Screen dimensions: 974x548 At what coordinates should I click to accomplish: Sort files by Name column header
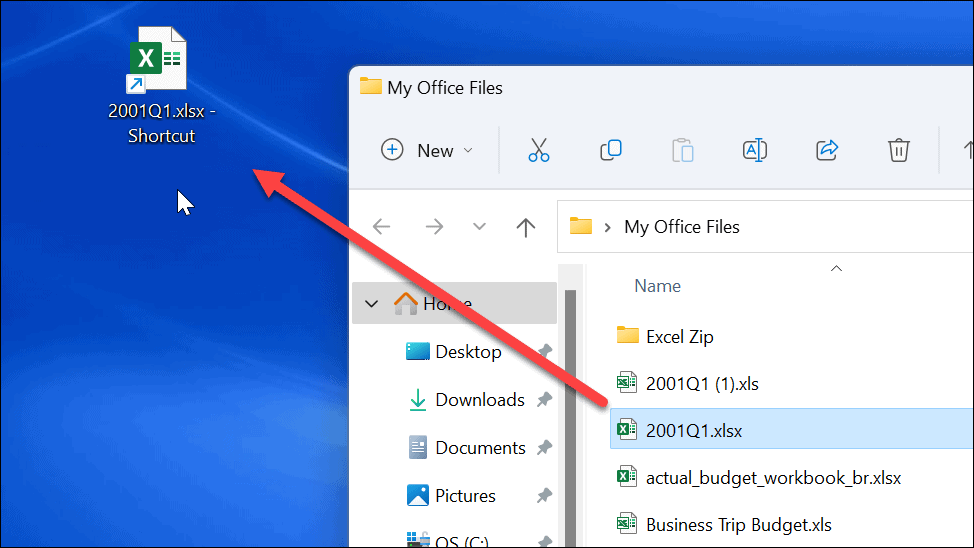[658, 286]
